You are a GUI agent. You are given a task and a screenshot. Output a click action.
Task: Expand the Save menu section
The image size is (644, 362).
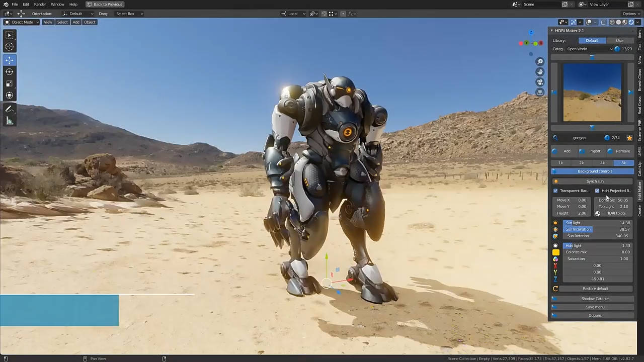coord(593,307)
